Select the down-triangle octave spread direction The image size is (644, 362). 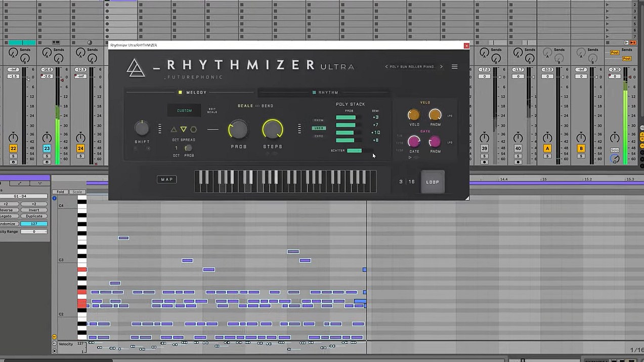tap(184, 130)
